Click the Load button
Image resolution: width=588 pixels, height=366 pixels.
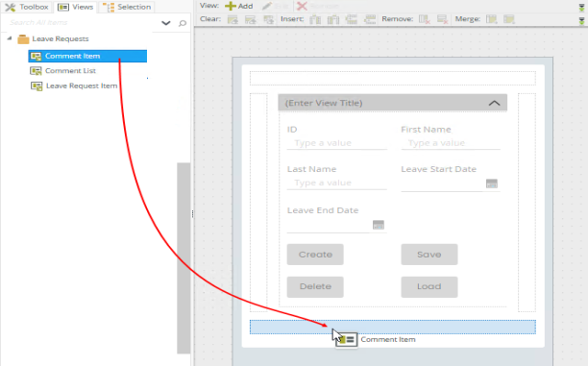429,287
